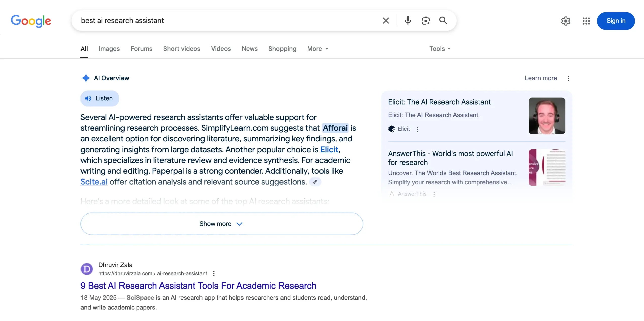Viewport: 644px width, 321px height.
Task: Click the '18 May 2025' result date
Action: [98, 298]
